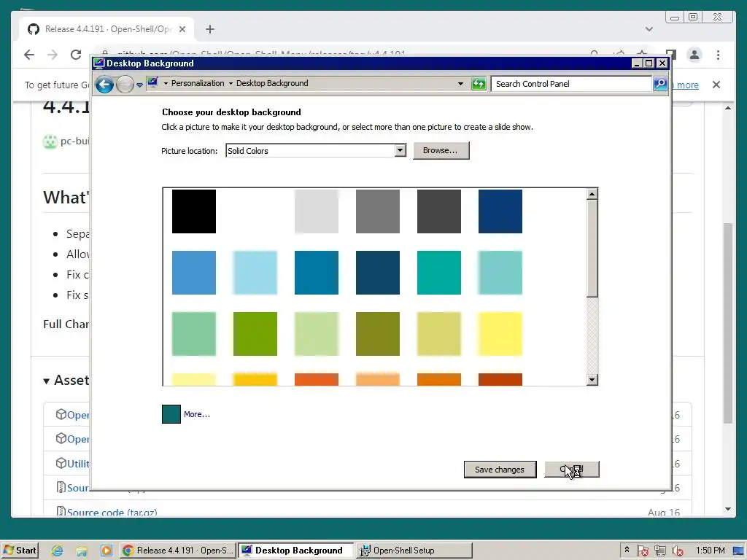
Task: Dismiss Chrome info bar with X
Action: [716, 85]
